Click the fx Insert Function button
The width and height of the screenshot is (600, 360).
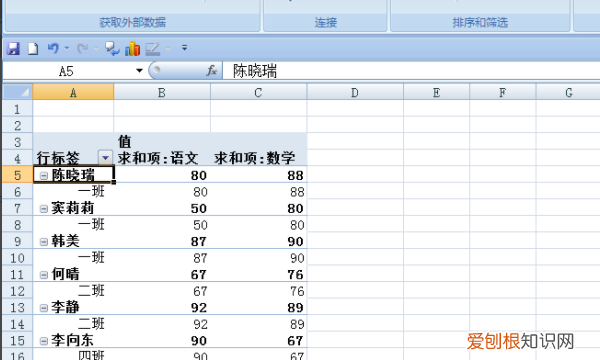coord(212,70)
